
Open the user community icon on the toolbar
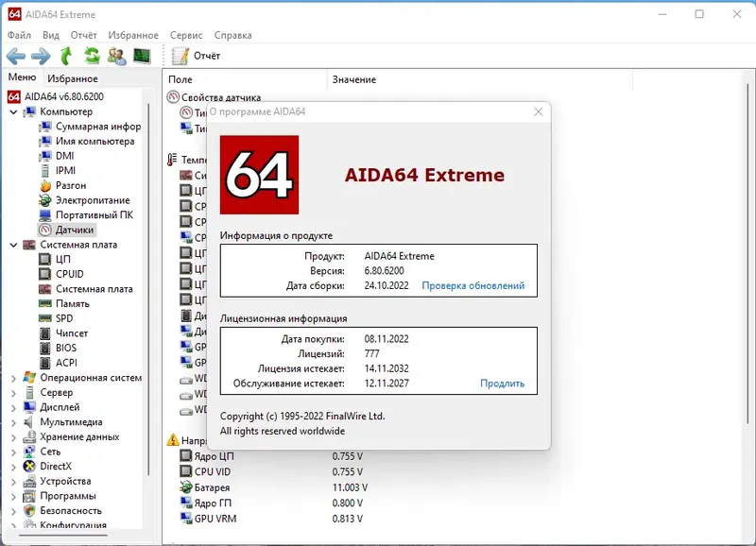coord(115,56)
